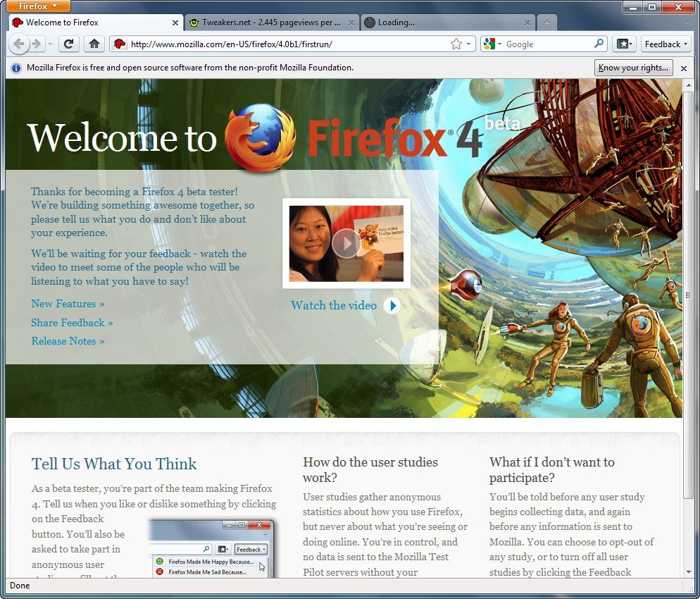Click the Know your rights... button

click(634, 68)
